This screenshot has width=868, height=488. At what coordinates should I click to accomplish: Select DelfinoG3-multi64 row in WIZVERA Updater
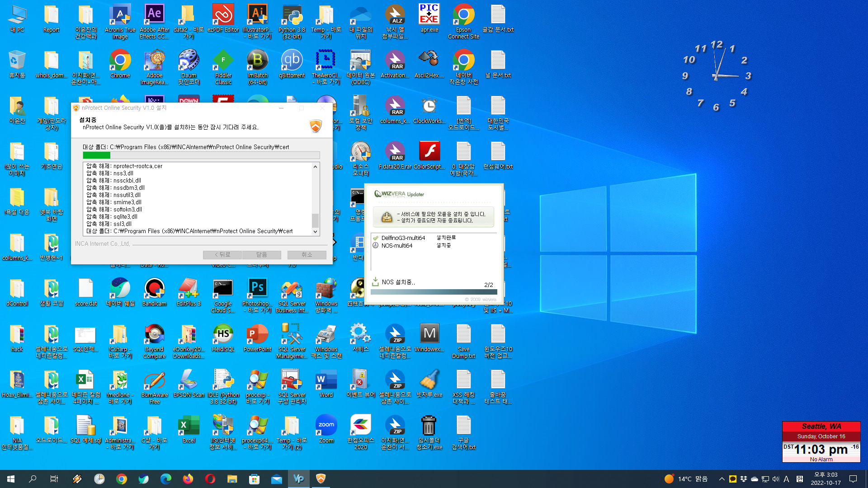click(x=434, y=238)
